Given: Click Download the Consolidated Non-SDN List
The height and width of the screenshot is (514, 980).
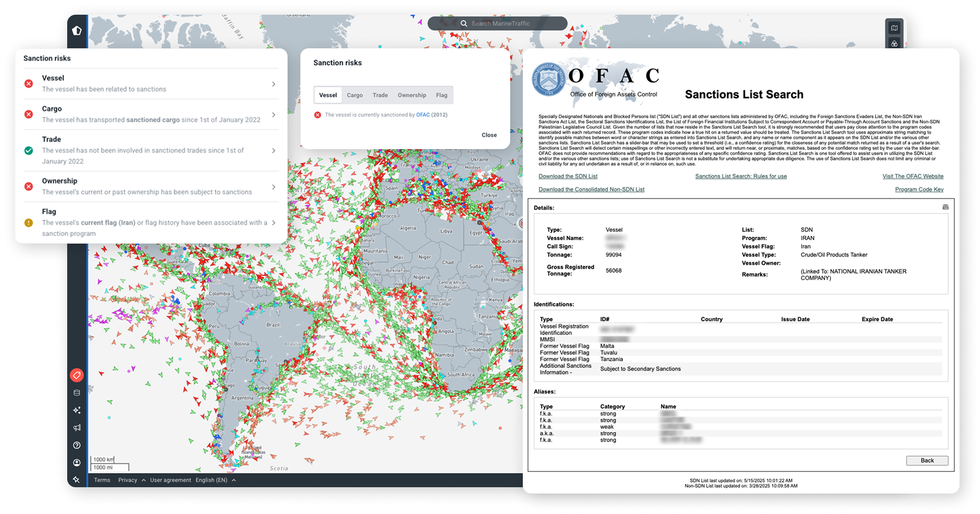Looking at the screenshot, I should point(592,190).
